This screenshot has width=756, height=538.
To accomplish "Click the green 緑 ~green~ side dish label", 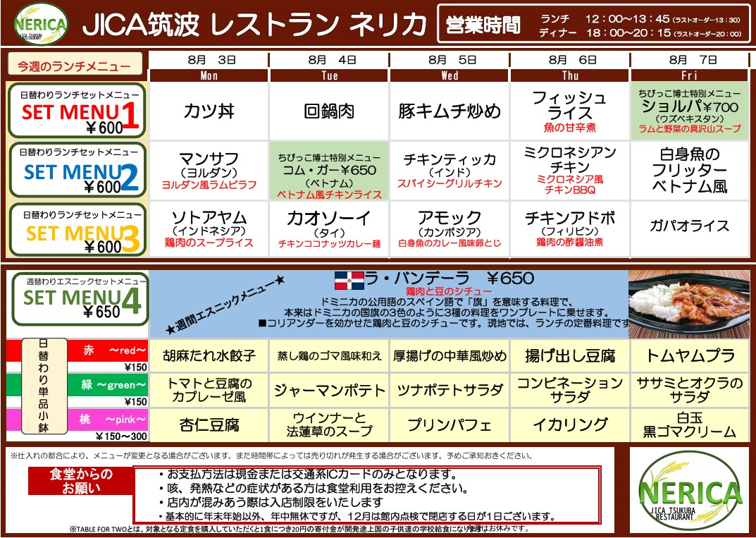I will point(108,384).
